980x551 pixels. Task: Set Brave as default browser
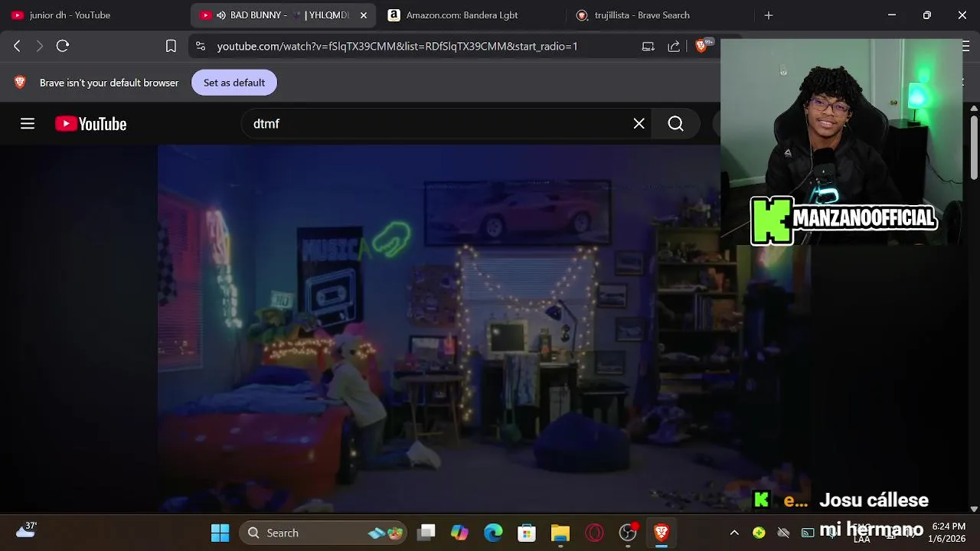click(234, 83)
